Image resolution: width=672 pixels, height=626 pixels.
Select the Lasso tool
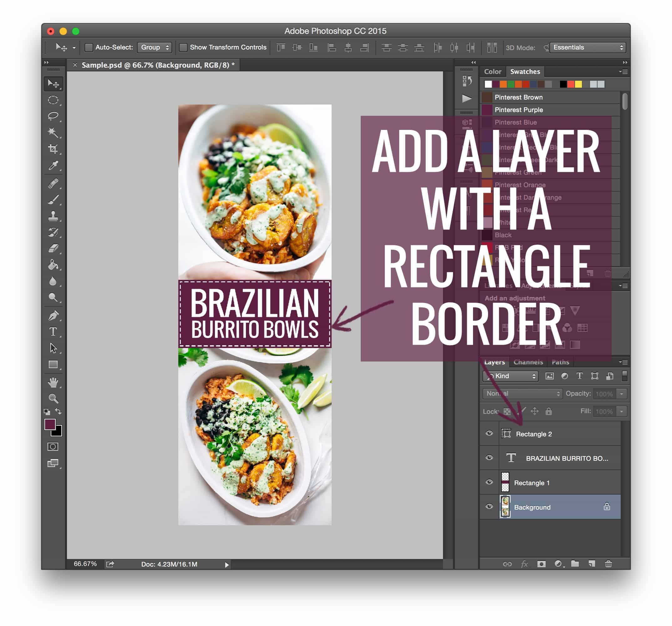pos(53,116)
